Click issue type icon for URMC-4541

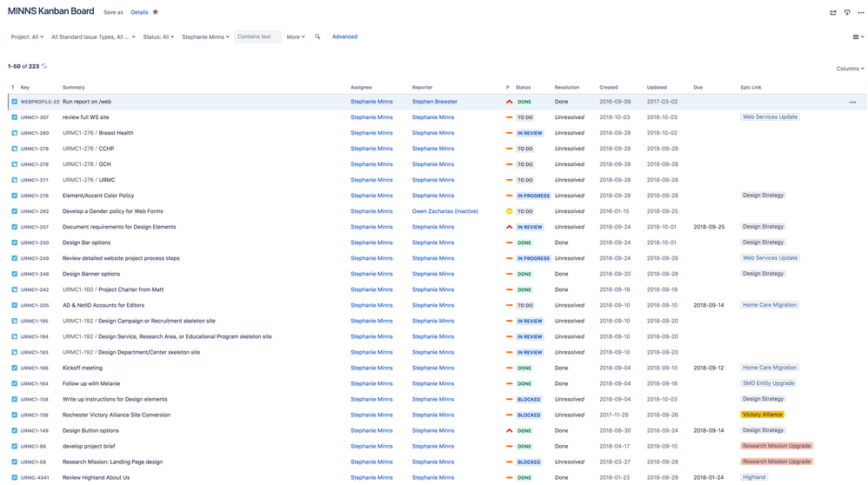click(15, 477)
